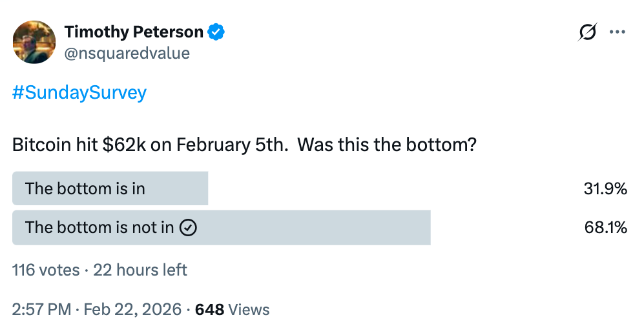Open the '2:57 PM' post time link
The width and height of the screenshot is (644, 324).
click(40, 309)
